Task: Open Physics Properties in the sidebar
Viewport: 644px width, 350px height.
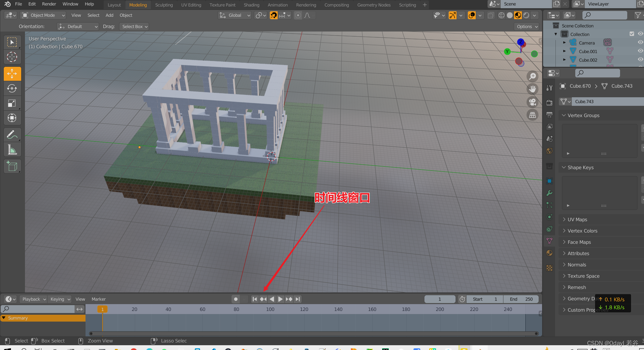Action: click(x=550, y=217)
